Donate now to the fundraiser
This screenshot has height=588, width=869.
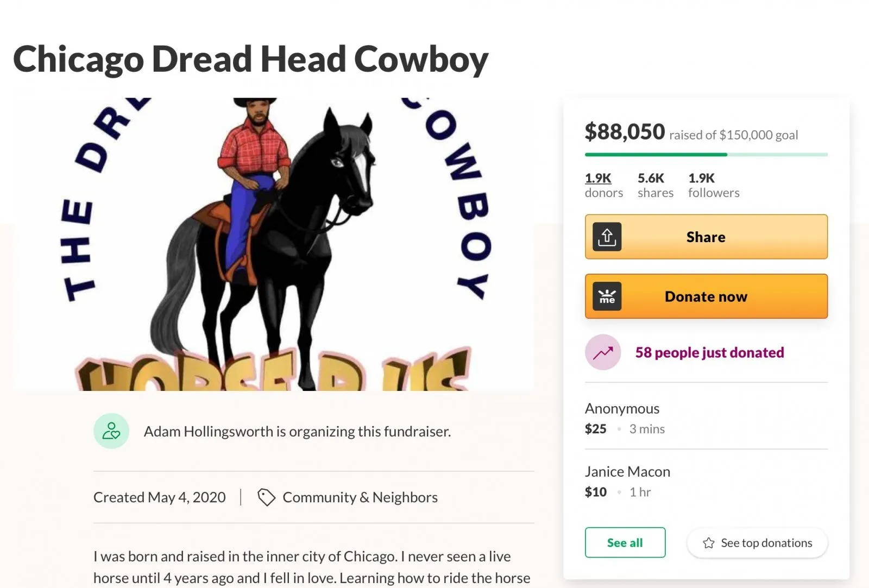(x=706, y=296)
